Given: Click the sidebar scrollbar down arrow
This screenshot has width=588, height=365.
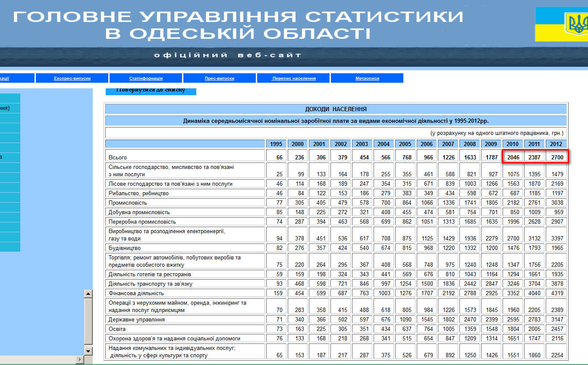Looking at the screenshot, I should click(x=88, y=351).
